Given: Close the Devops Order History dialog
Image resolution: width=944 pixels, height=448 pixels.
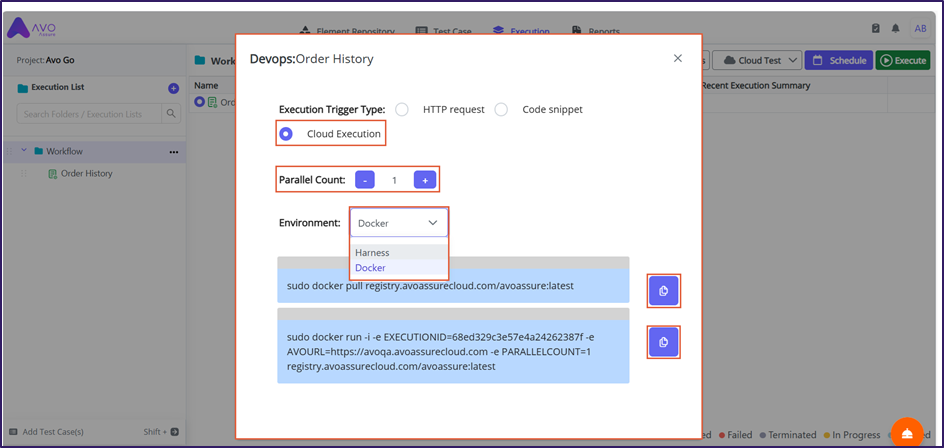Looking at the screenshot, I should [677, 59].
